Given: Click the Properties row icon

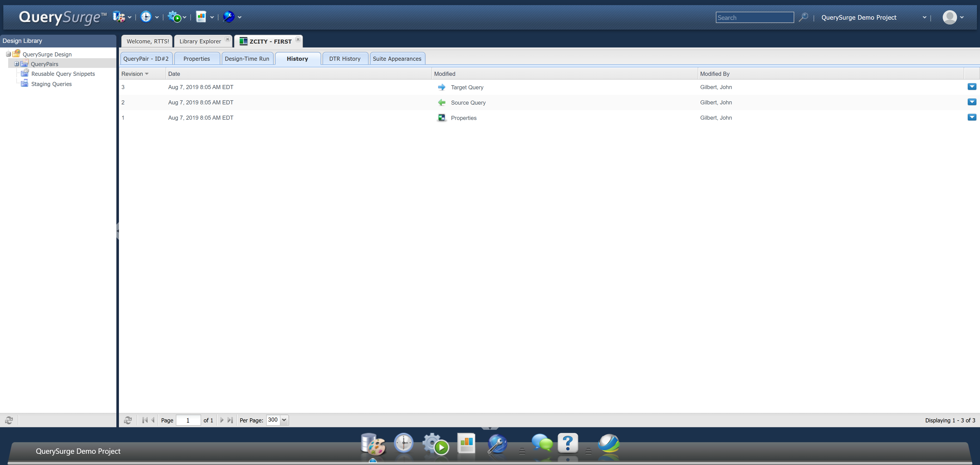Looking at the screenshot, I should tap(442, 118).
